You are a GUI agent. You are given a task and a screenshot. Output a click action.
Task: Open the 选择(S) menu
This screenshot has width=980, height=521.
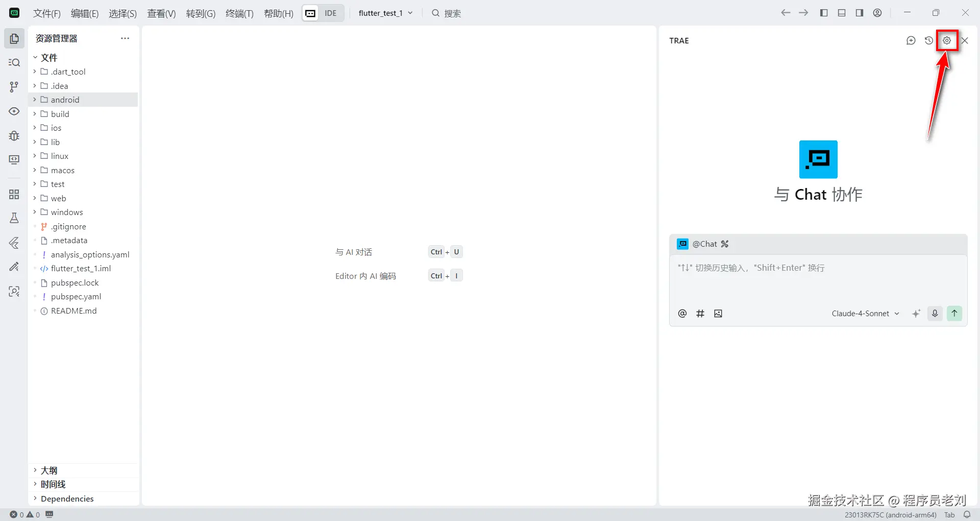122,13
